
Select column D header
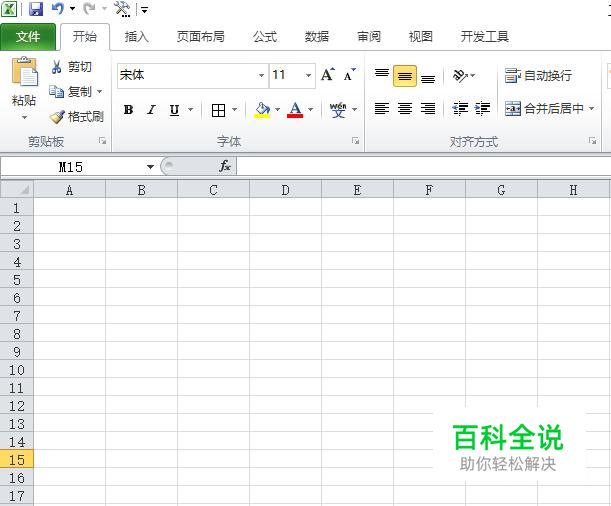[x=285, y=190]
